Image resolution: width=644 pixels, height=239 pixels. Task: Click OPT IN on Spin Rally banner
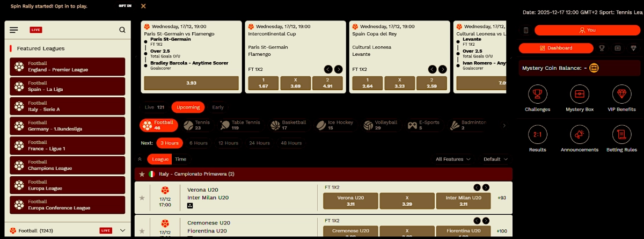point(126,6)
